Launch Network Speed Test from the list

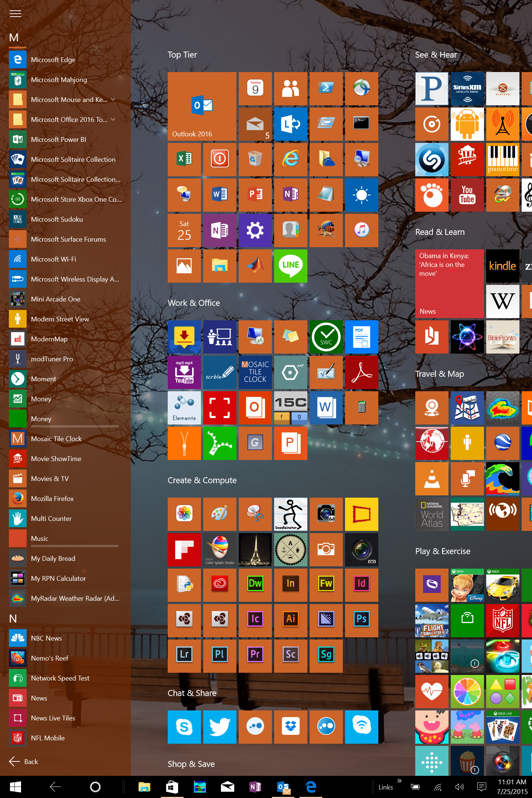pyautogui.click(x=65, y=678)
